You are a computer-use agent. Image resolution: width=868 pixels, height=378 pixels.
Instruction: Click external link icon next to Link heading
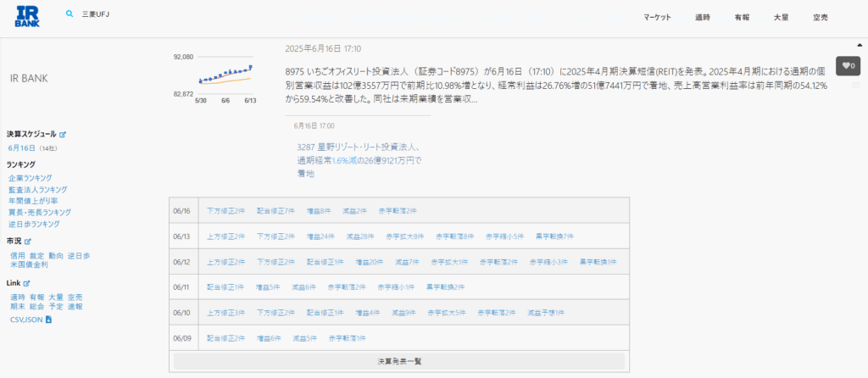pyautogui.click(x=26, y=284)
